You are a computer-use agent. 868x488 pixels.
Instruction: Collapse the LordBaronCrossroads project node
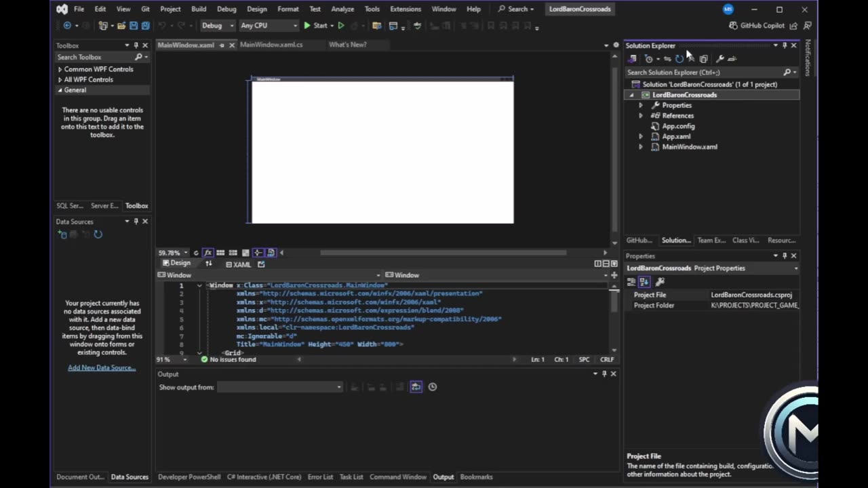tap(631, 95)
